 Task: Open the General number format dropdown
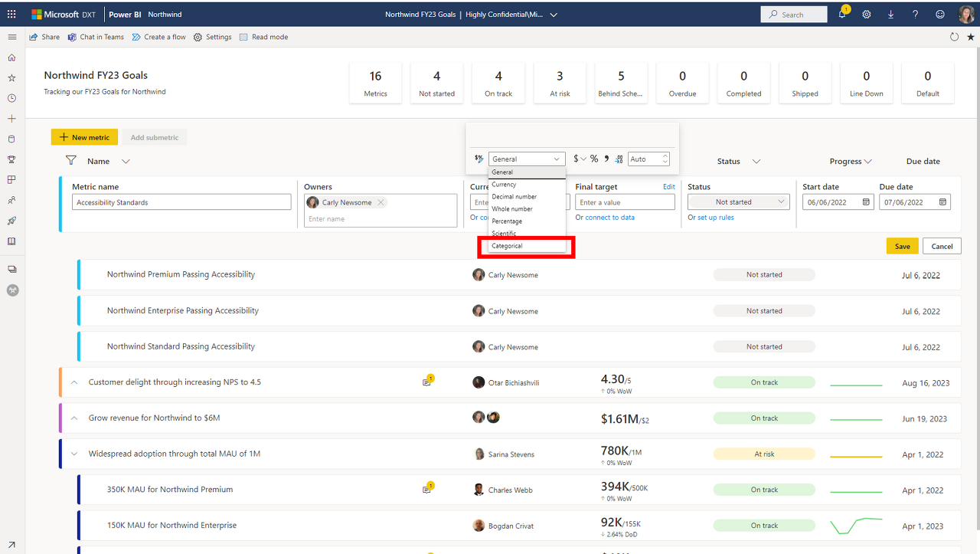pyautogui.click(x=527, y=159)
